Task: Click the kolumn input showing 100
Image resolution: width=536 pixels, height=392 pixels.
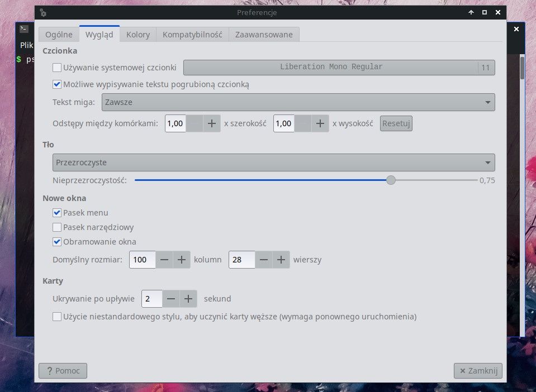Action: click(142, 260)
